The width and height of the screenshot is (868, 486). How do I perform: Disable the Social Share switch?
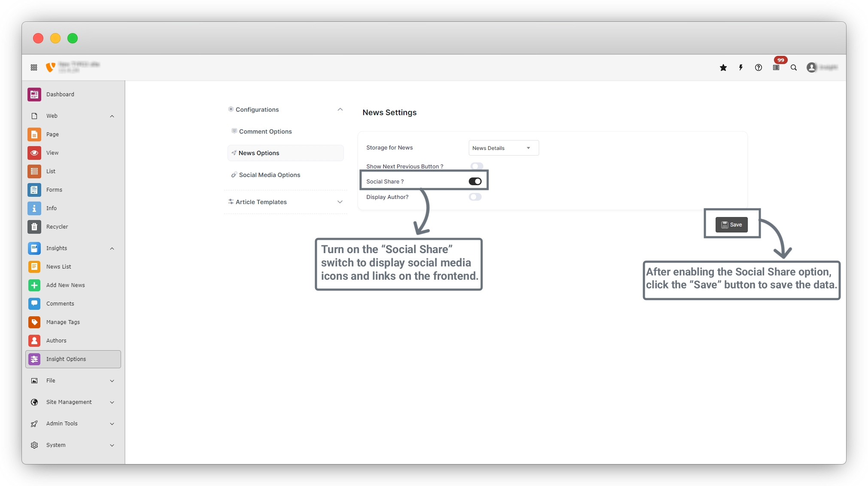click(475, 181)
